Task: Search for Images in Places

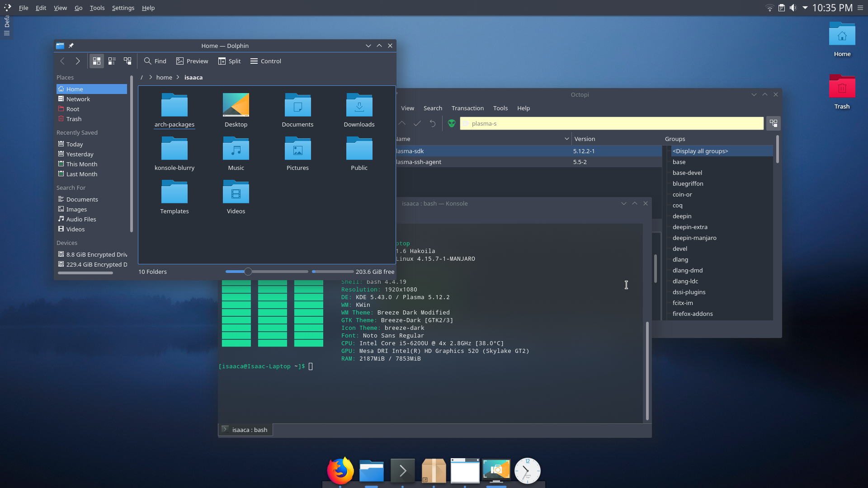Action: point(92,209)
